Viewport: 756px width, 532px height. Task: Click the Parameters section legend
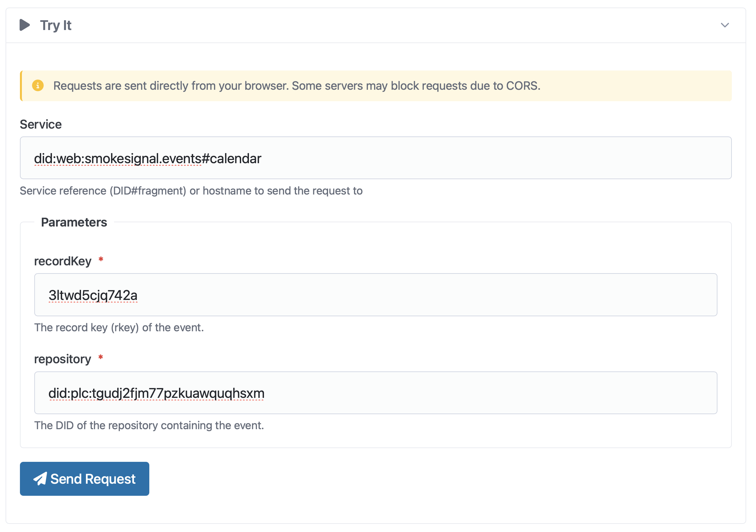point(74,222)
